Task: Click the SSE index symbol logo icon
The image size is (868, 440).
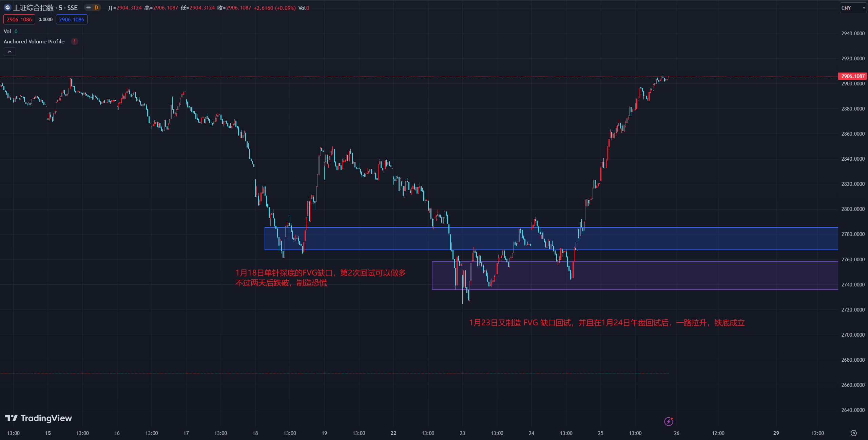Action: pos(7,7)
